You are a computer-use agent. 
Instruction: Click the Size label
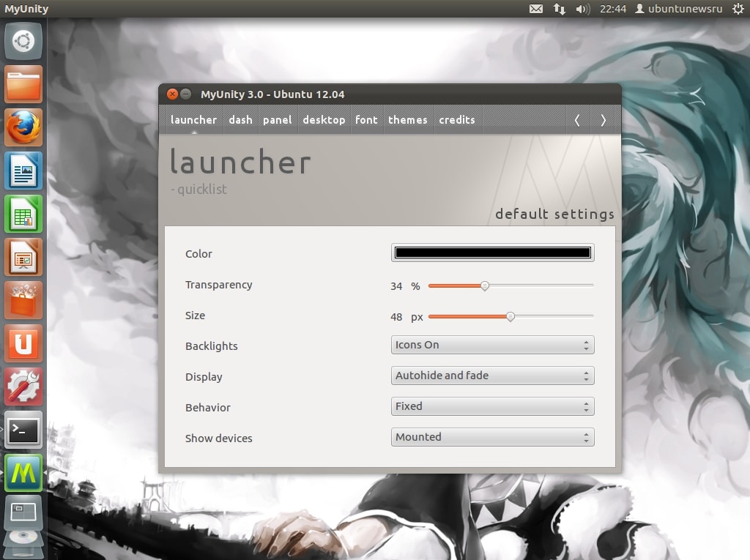click(195, 316)
